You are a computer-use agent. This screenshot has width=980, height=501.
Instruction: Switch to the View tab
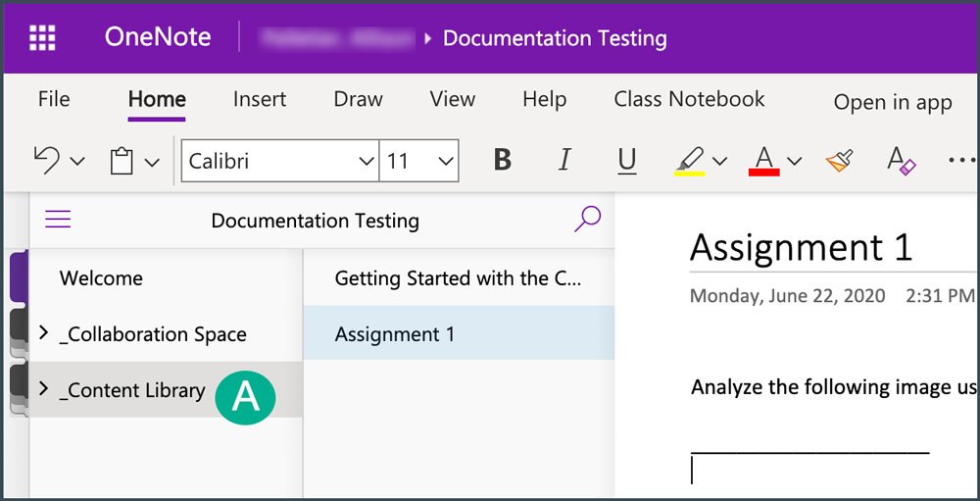click(453, 99)
